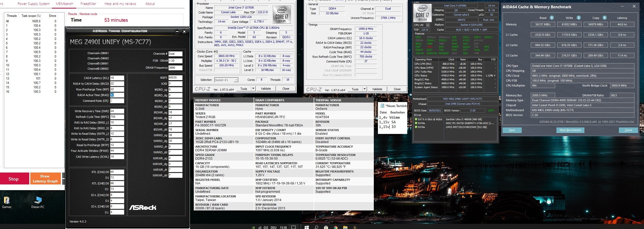The height and width of the screenshot is (229, 644).
Task: Click the Threads column header in MEMbench
Action: point(12,16)
